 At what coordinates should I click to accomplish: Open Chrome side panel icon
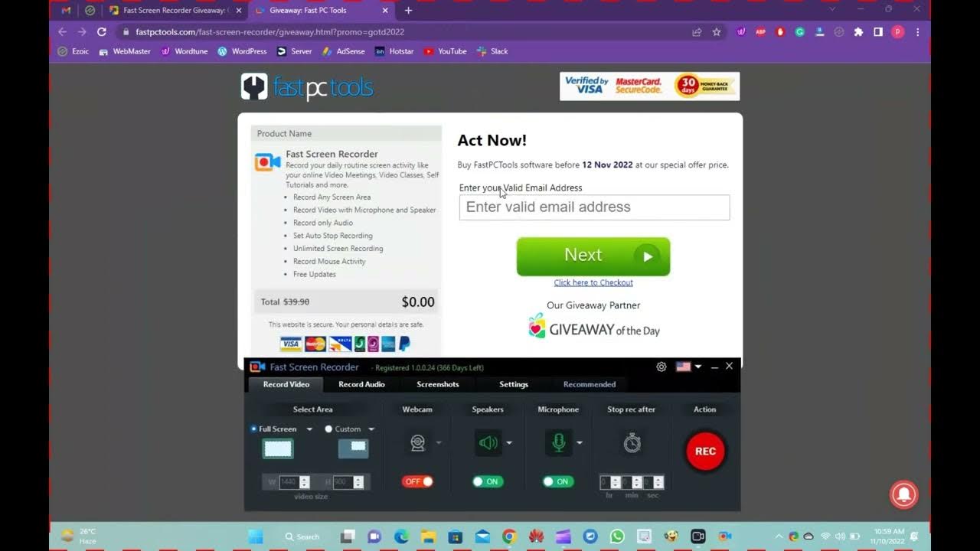878,32
